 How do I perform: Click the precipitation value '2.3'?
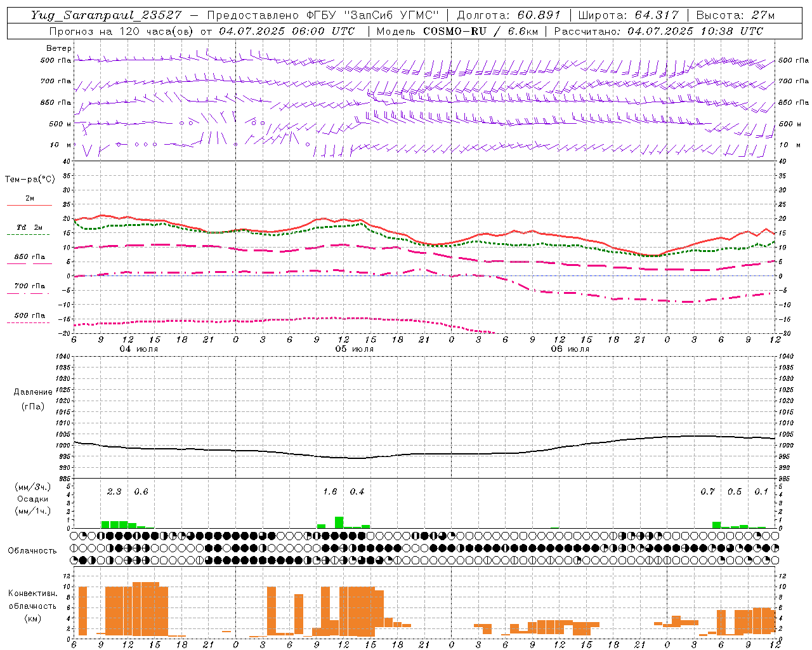[114, 492]
